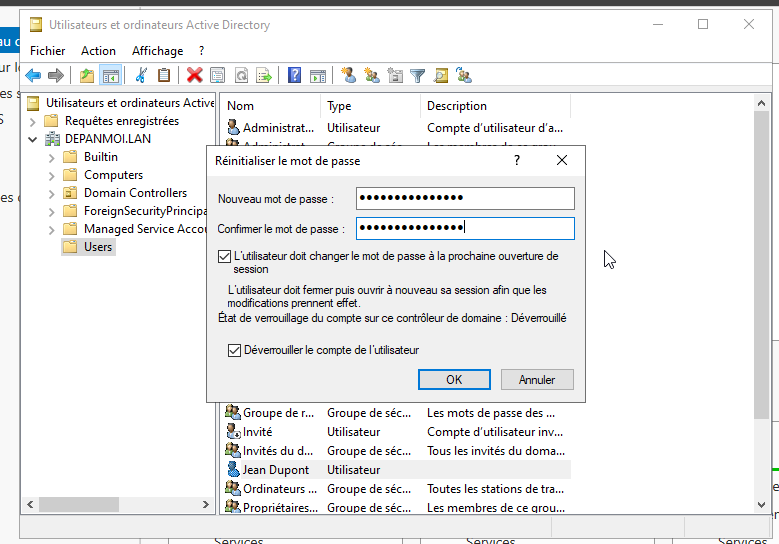Click the Up one level folder icon
The height and width of the screenshot is (544, 779).
coord(87,76)
